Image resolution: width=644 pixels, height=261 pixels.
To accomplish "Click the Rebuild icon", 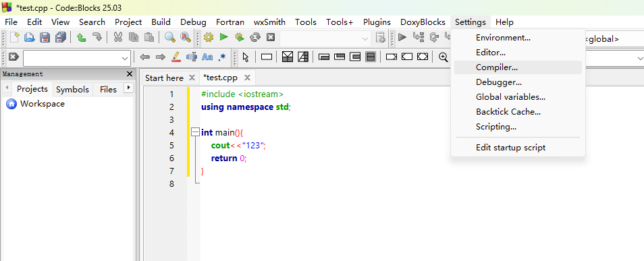I will [x=255, y=37].
